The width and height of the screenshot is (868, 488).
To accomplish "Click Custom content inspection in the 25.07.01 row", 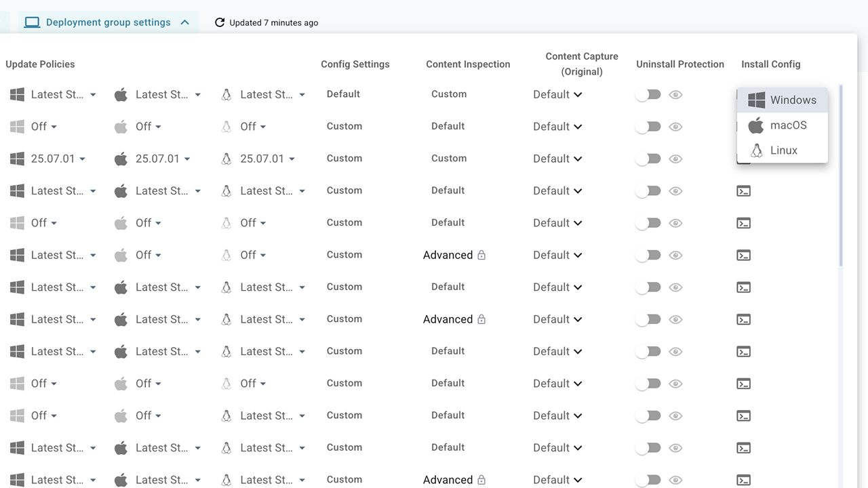I will 449,159.
